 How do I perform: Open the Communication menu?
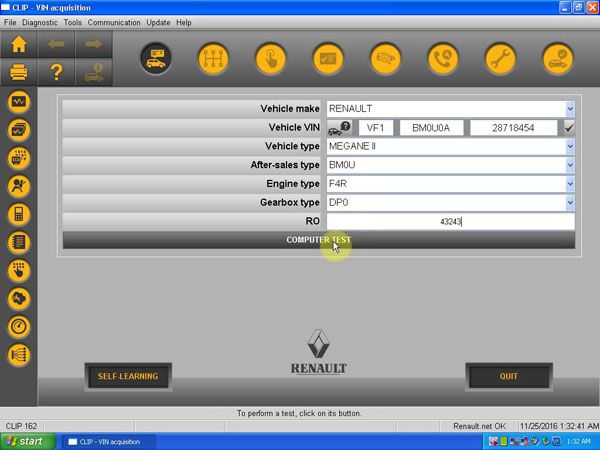114,23
